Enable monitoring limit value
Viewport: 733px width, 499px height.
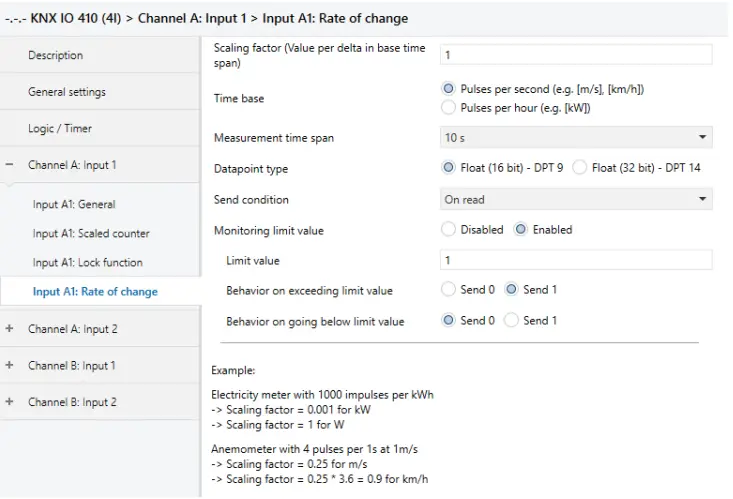[521, 229]
